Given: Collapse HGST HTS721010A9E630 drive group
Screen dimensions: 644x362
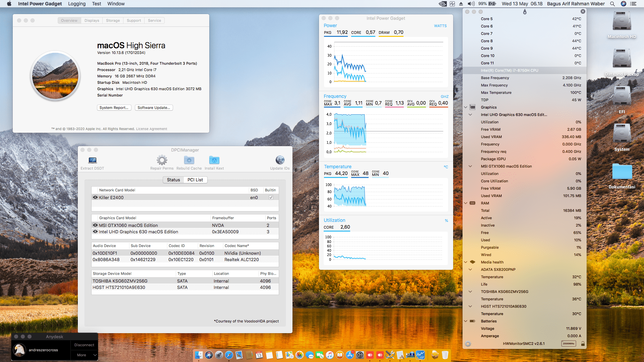Looking at the screenshot, I should click(x=470, y=306).
